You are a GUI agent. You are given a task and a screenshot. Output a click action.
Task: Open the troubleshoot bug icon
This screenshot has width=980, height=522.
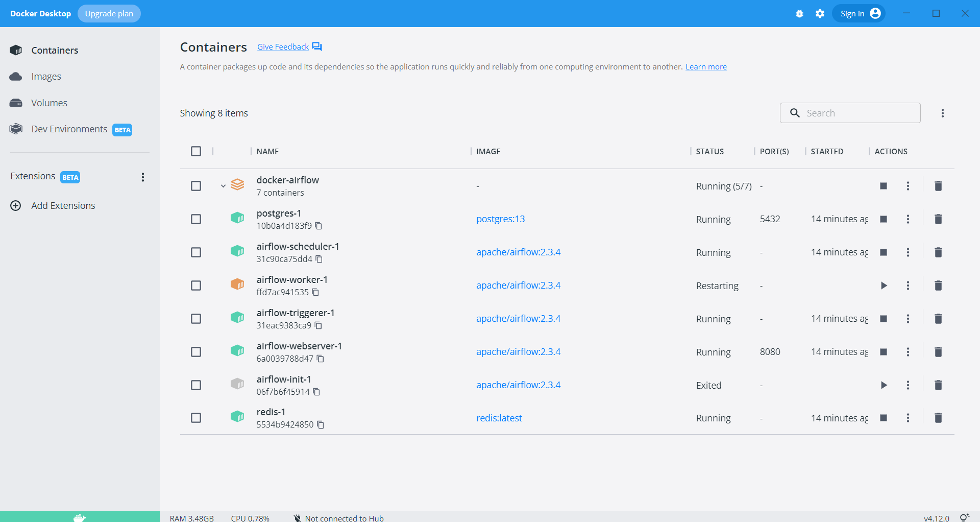[x=799, y=14]
